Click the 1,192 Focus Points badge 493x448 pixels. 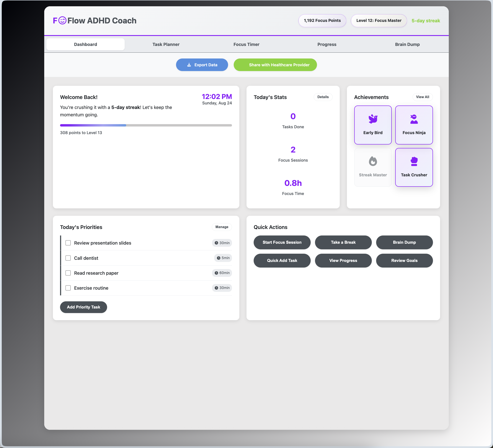pos(322,21)
